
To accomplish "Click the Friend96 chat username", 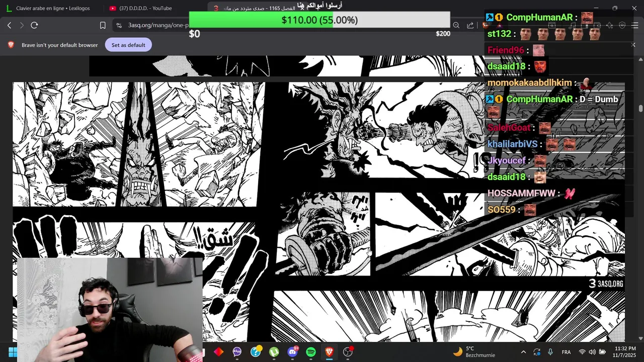I will tap(506, 50).
